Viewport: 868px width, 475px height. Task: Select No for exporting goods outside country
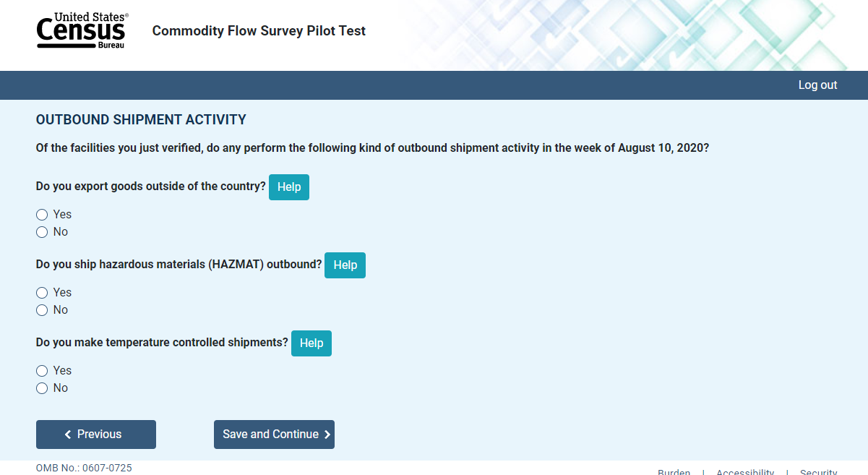point(42,232)
